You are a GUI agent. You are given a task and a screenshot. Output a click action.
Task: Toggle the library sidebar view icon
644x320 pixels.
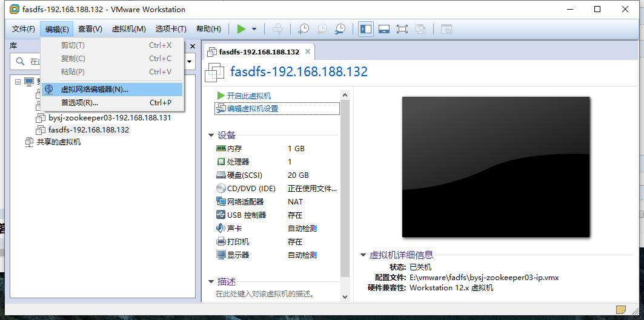(x=365, y=29)
